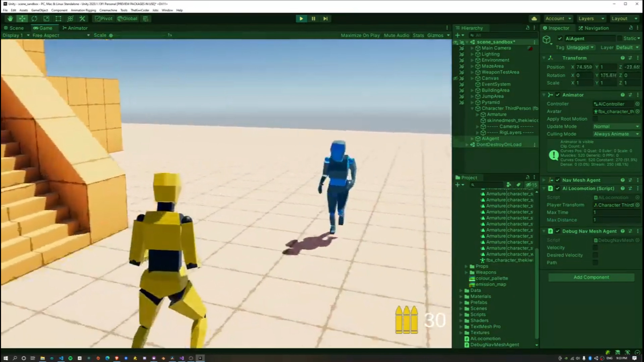
Task: Open the Layers dropdown
Action: point(591,19)
